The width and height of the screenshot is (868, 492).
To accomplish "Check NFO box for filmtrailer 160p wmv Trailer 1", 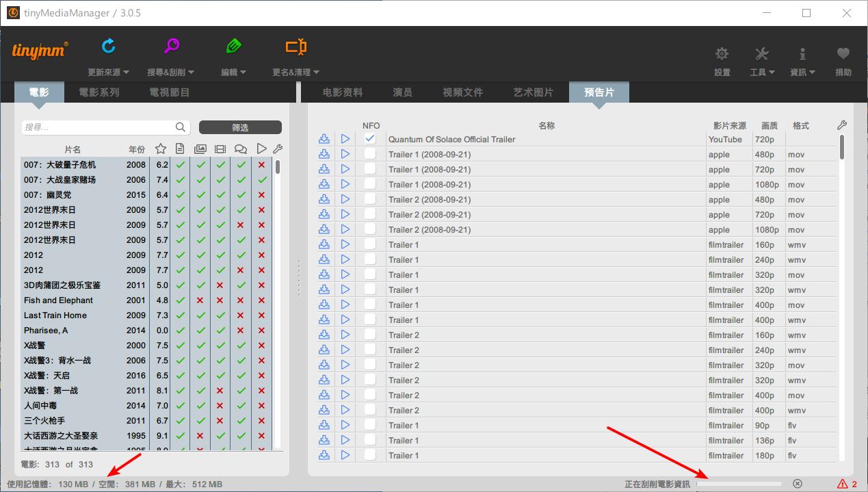I will point(370,244).
